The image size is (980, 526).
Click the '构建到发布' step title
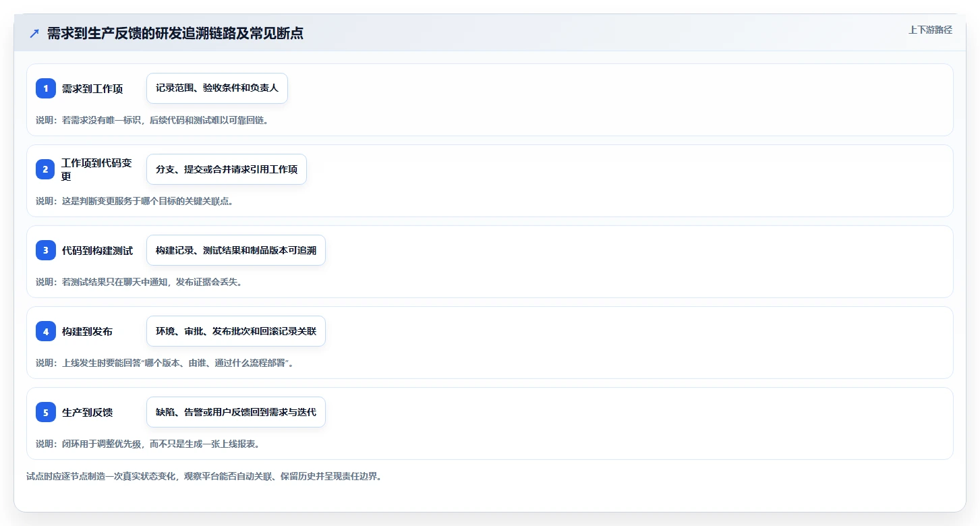point(87,331)
